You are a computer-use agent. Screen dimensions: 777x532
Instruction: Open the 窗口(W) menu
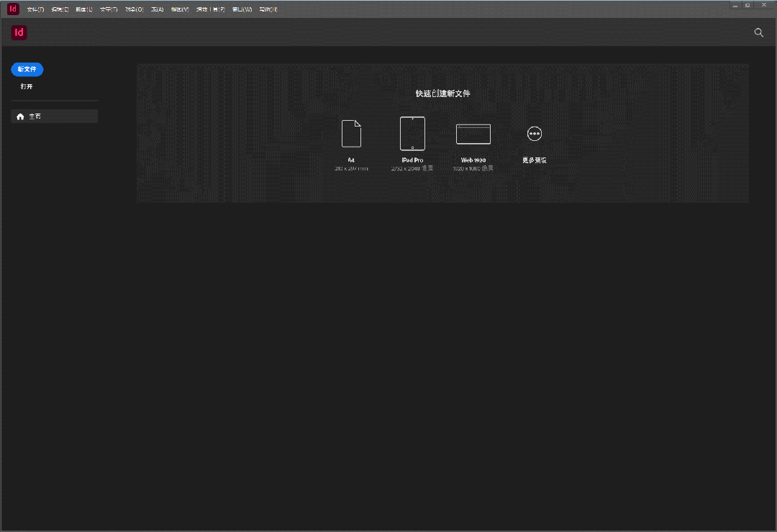pyautogui.click(x=242, y=9)
